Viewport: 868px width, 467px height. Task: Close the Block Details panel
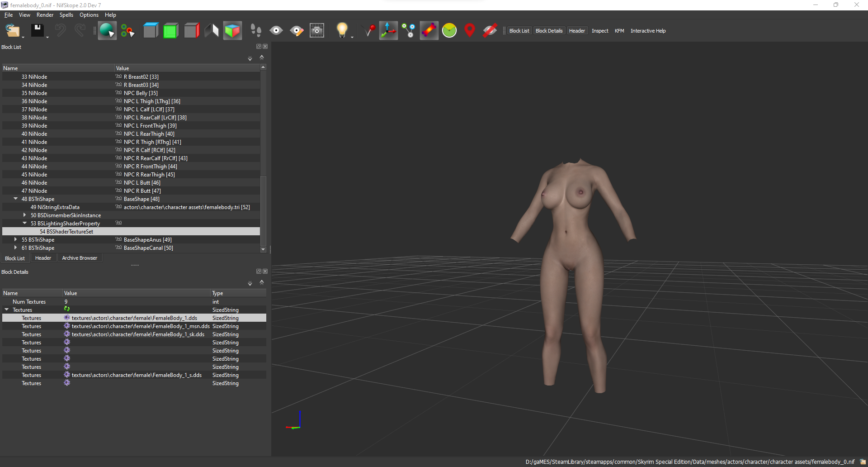[265, 272]
